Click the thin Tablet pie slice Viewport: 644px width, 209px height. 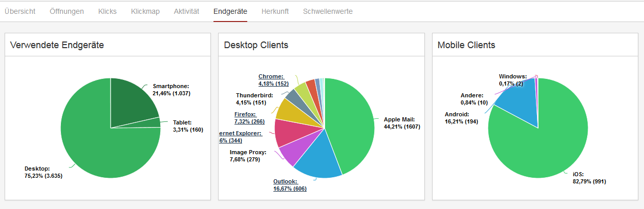148,123
